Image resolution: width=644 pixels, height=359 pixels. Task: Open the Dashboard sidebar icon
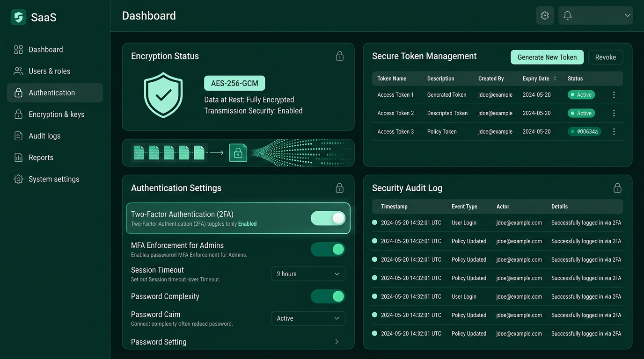coord(18,49)
